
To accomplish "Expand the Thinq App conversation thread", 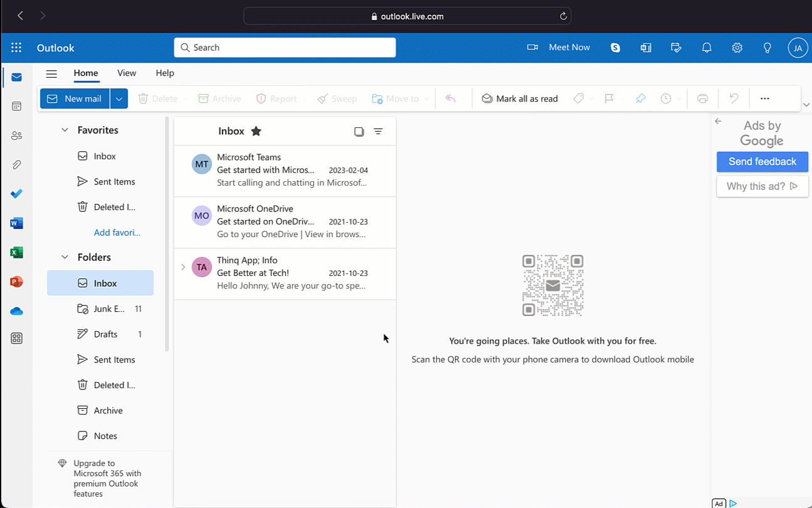I will pyautogui.click(x=183, y=267).
